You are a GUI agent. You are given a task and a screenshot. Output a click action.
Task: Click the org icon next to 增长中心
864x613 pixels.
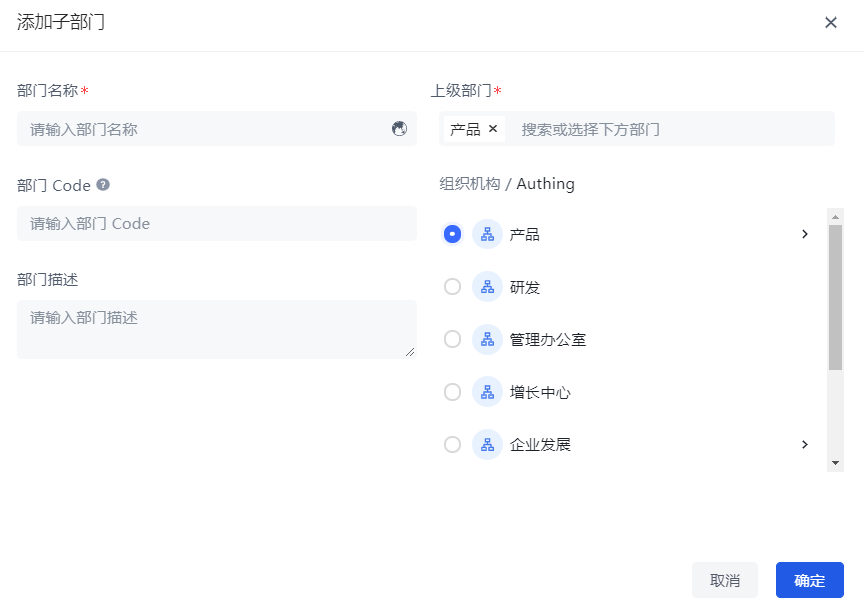[x=487, y=392]
